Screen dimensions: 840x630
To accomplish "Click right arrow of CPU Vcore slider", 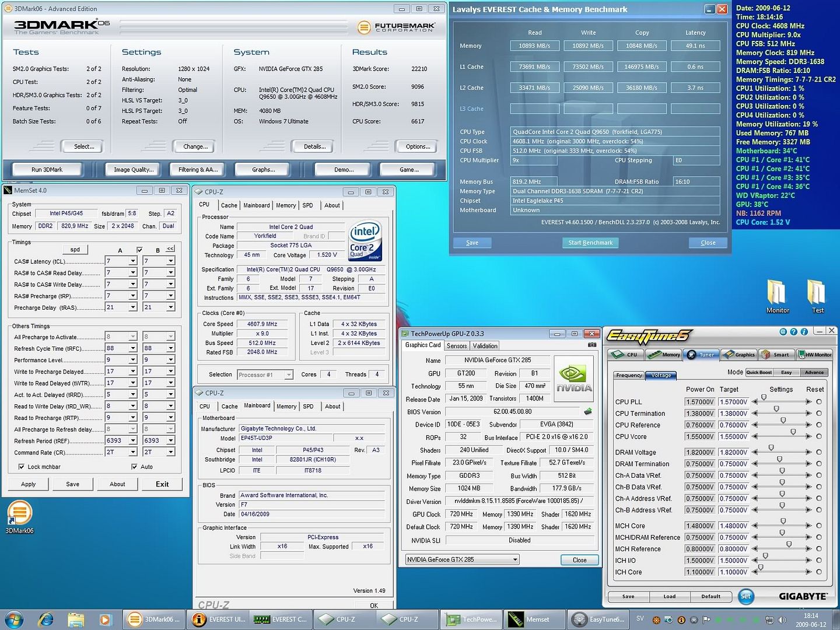I will [x=808, y=436].
